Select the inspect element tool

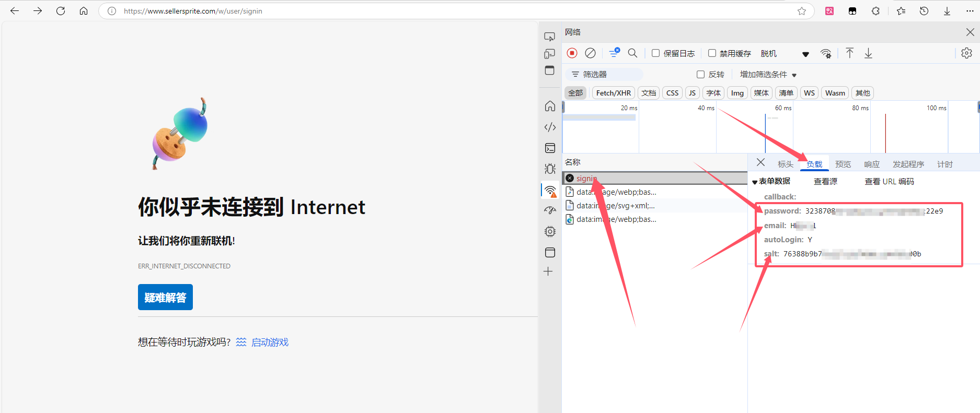(549, 37)
